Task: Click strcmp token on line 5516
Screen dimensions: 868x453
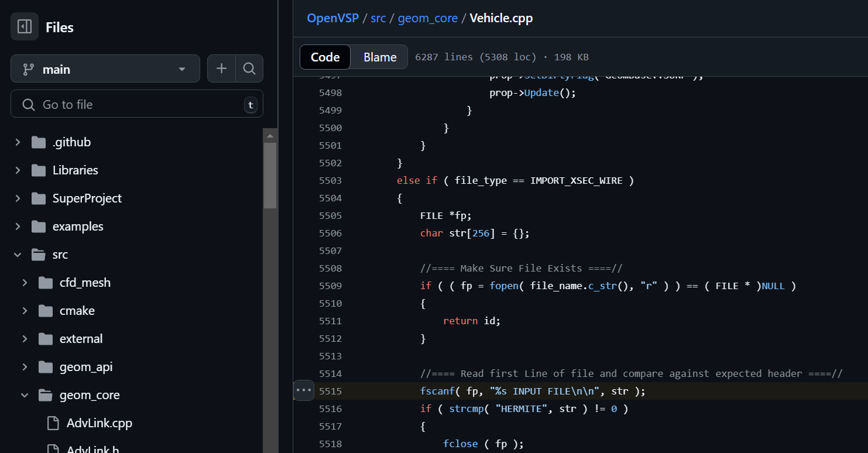Action: [466, 409]
